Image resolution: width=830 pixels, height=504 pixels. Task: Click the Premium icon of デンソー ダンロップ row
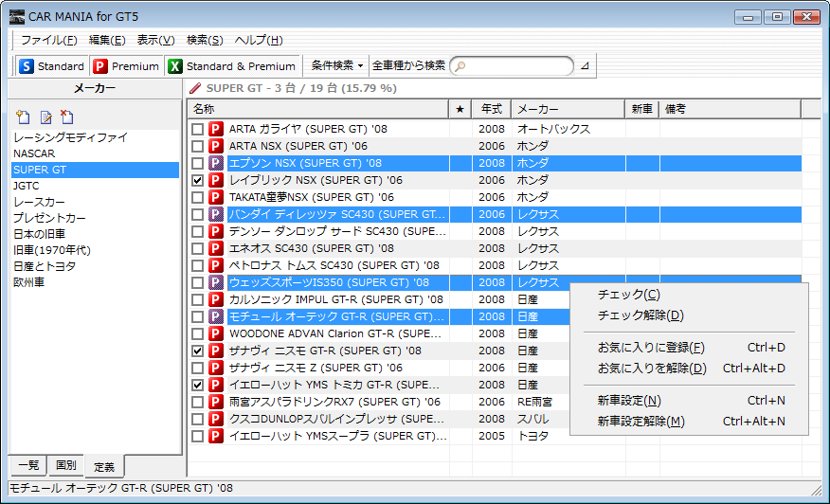tap(215, 231)
